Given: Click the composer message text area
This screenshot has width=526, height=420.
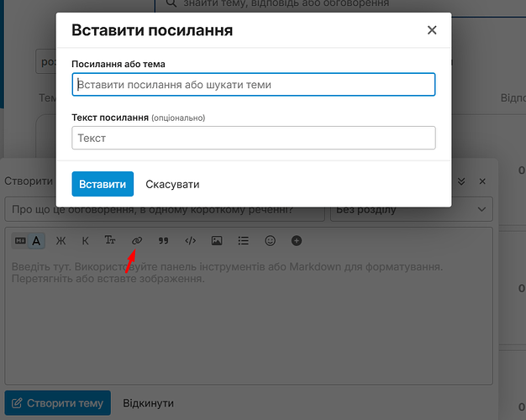Looking at the screenshot, I should point(249,318).
